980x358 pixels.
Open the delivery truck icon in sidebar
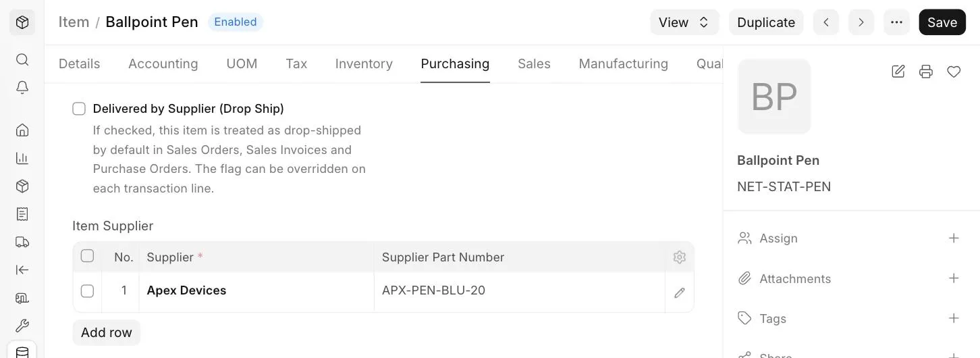click(22, 242)
